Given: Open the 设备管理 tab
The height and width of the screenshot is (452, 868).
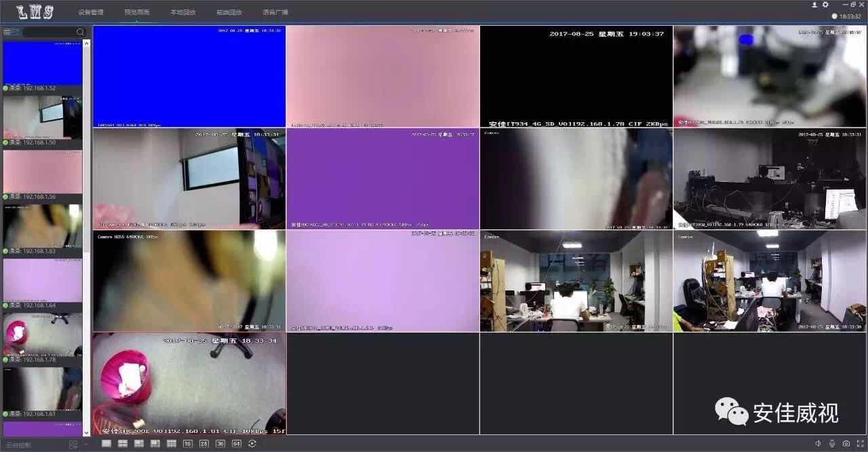Looking at the screenshot, I should (90, 12).
